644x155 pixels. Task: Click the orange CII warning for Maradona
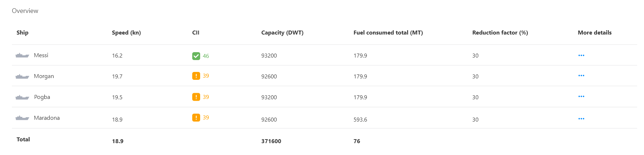(x=196, y=118)
